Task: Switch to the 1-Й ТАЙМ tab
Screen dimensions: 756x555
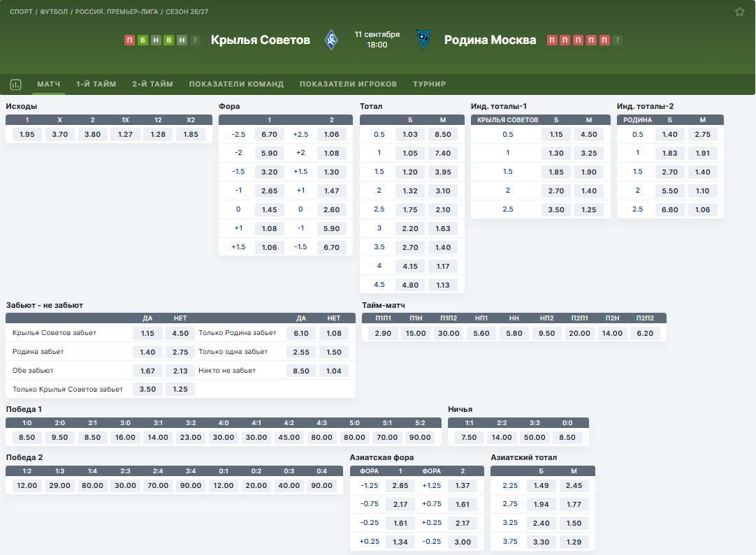Action: [96, 84]
